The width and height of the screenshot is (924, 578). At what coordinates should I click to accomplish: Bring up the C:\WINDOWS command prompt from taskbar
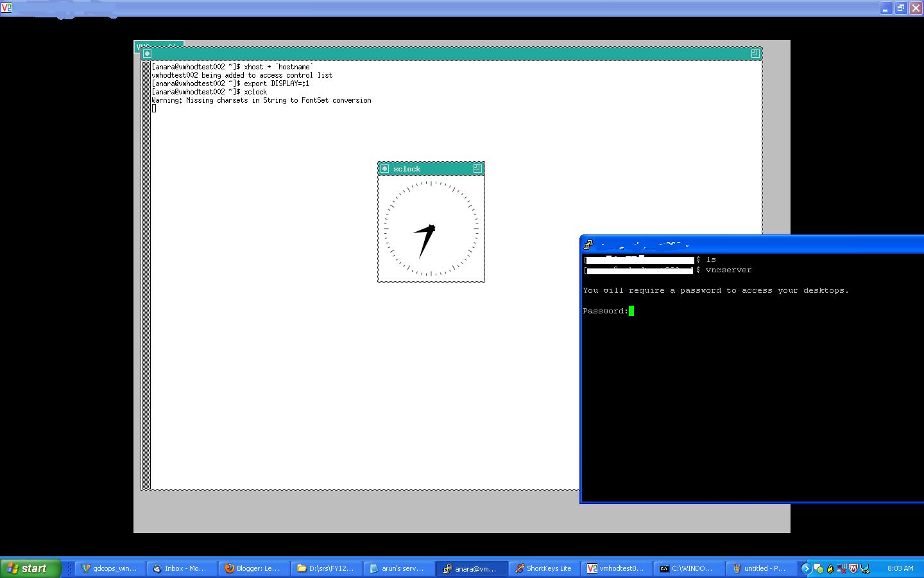pos(688,568)
